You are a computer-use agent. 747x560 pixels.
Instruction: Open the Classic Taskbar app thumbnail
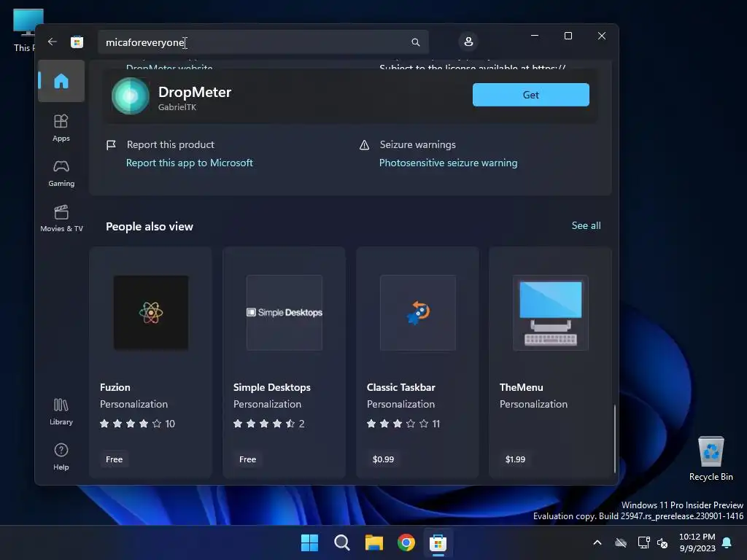pyautogui.click(x=418, y=312)
